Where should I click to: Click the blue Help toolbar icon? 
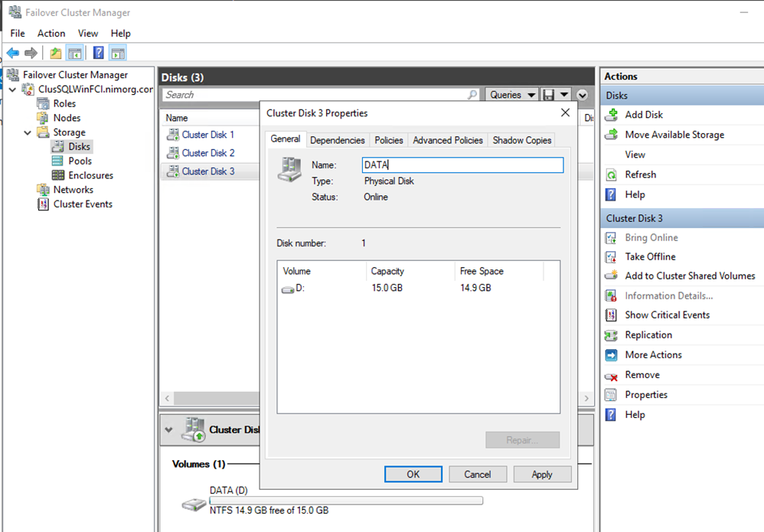(x=98, y=53)
